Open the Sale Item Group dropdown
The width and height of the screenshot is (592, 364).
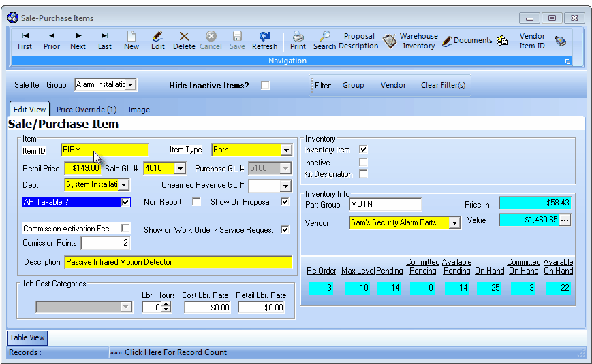[130, 85]
